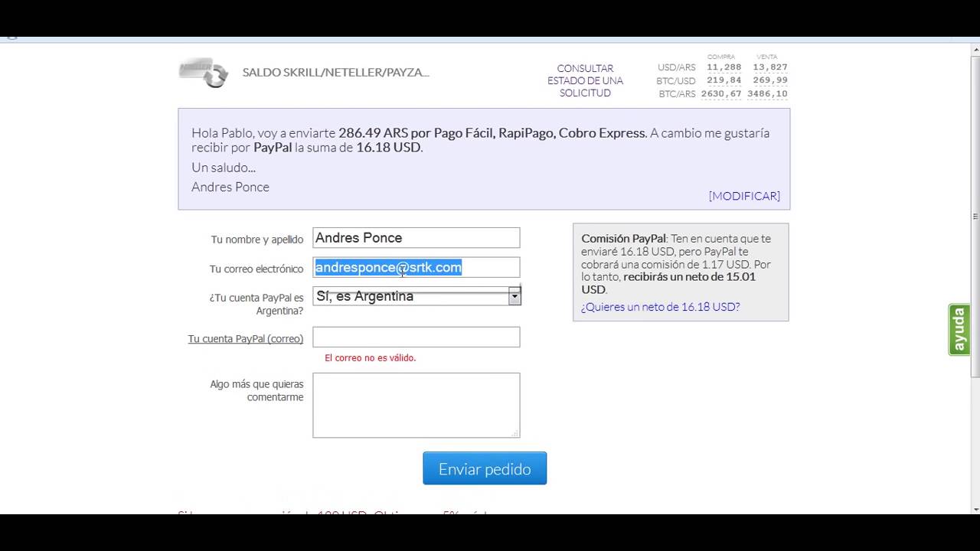Viewport: 980px width, 551px height.
Task: Click the BTC/ARS venta value 3486,10
Action: (768, 94)
